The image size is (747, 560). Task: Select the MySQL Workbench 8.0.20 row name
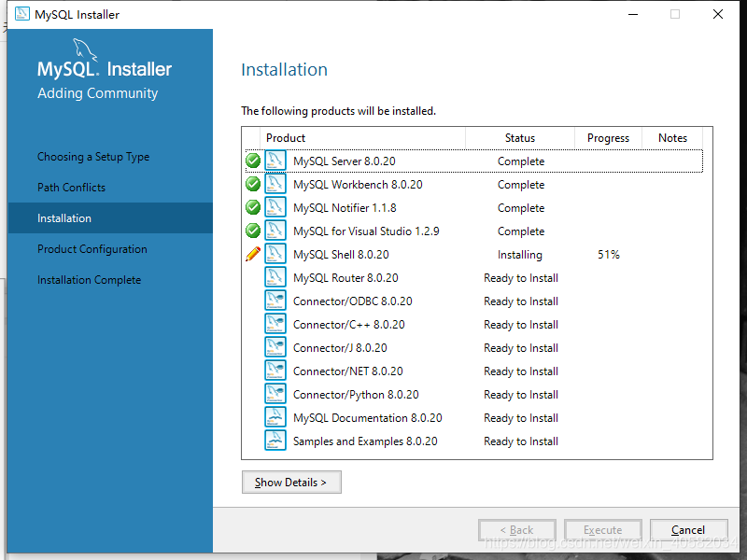coord(358,185)
